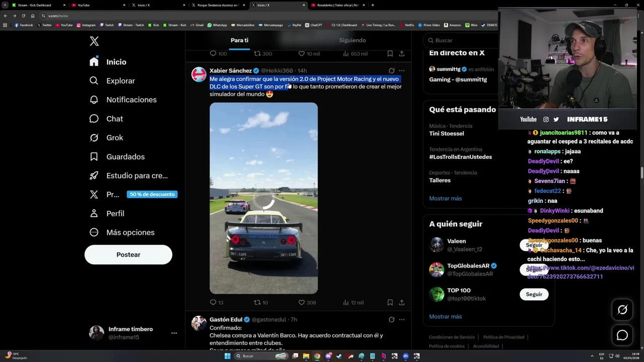644x362 pixels.
Task: Open the floating Grok button
Action: click(622, 310)
